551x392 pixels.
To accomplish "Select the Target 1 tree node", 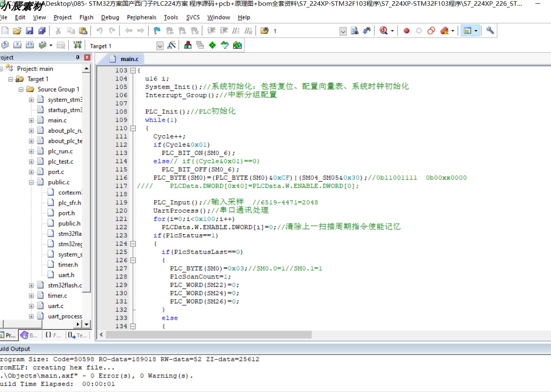I will point(38,79).
